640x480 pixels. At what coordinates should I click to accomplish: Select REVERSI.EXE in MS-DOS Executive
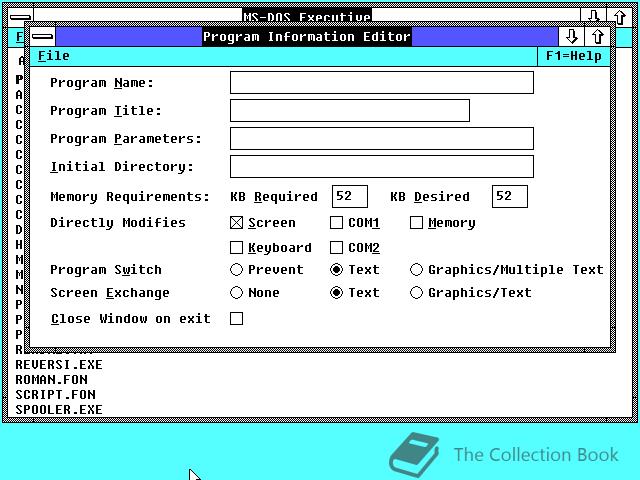(59, 364)
